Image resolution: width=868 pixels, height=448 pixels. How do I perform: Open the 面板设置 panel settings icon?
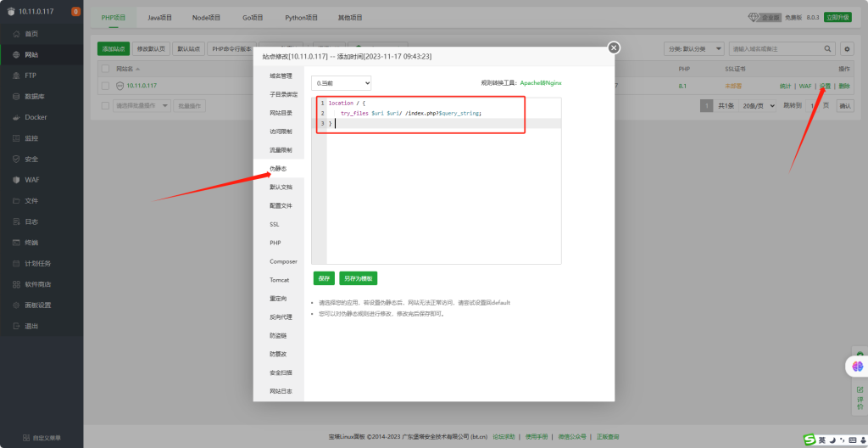(16, 305)
